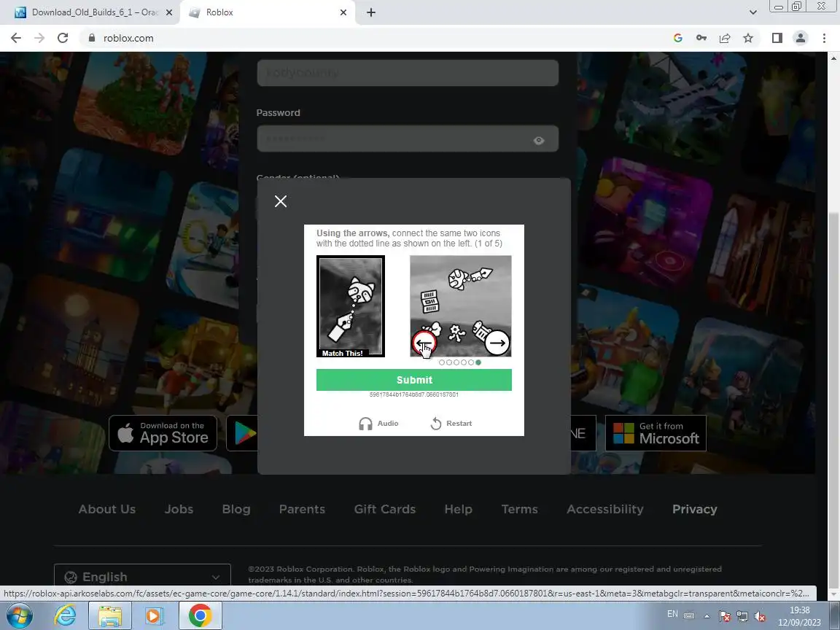Viewport: 840px width, 630px height.
Task: Click the roblox.com address bar
Action: tap(375, 38)
